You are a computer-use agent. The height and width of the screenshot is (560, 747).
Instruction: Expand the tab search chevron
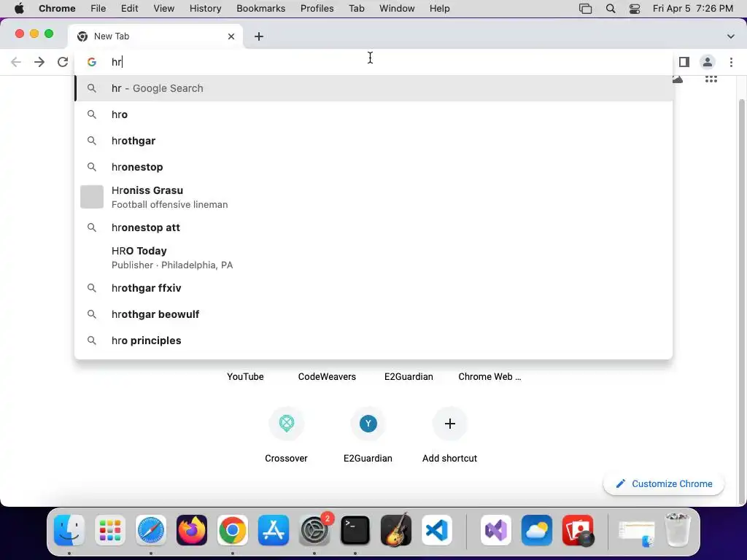(x=731, y=36)
